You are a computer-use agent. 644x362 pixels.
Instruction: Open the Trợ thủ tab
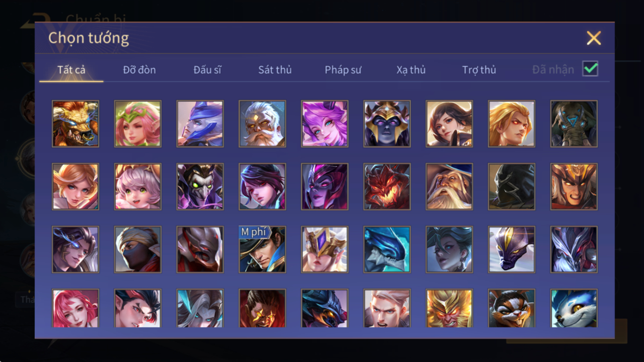click(x=479, y=70)
